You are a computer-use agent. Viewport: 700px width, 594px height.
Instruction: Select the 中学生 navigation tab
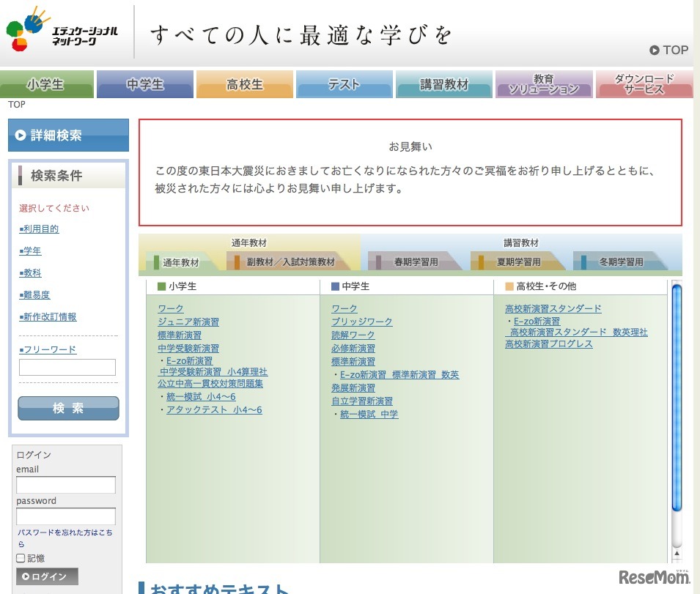tap(144, 83)
